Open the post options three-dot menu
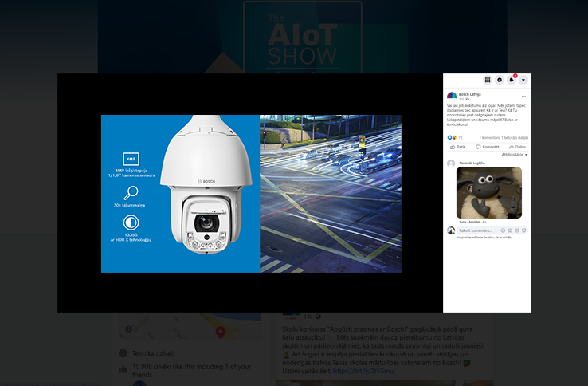The image size is (588, 386). [523, 96]
